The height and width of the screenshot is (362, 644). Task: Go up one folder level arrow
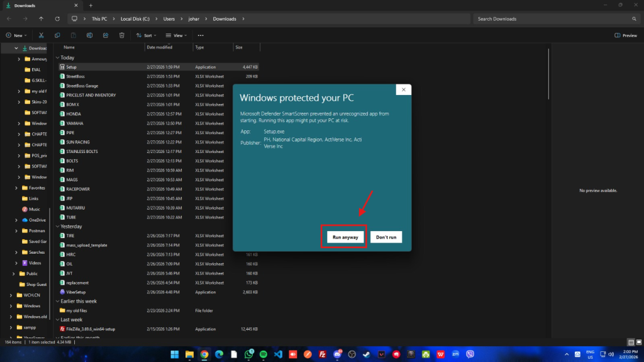(42, 19)
